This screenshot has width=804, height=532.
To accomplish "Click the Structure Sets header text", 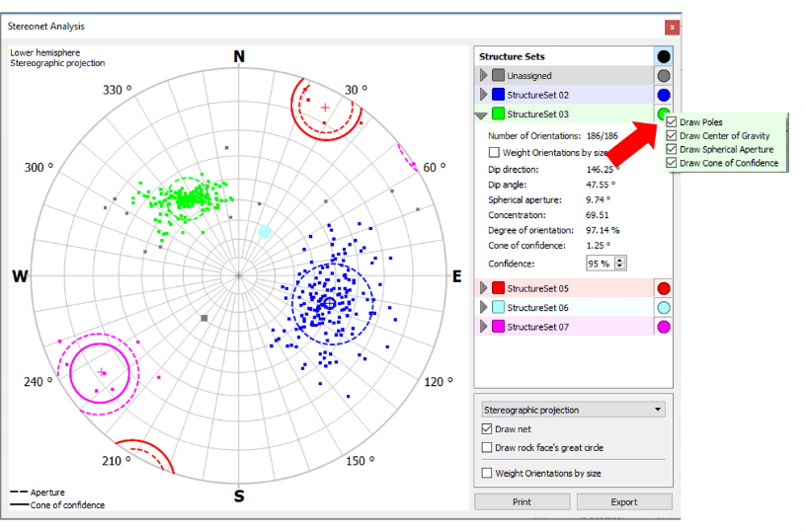I will click(x=512, y=56).
